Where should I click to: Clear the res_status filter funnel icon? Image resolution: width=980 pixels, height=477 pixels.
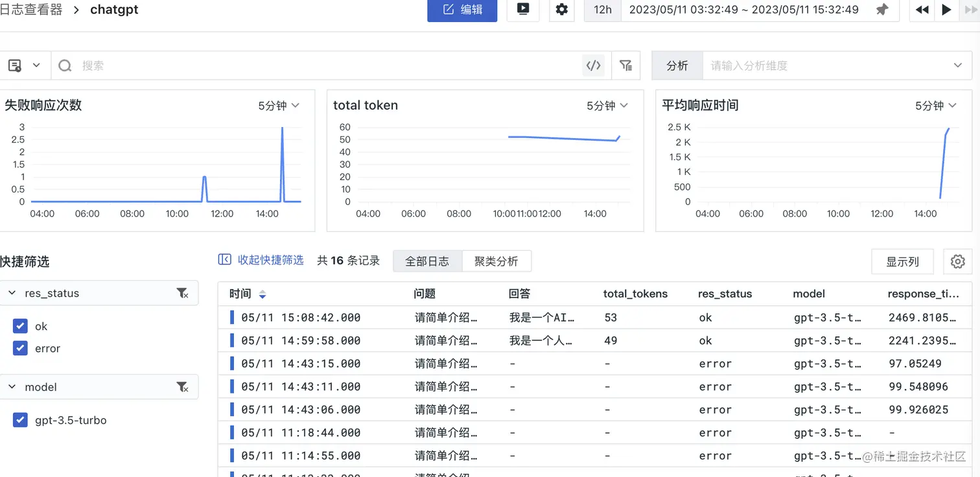click(183, 294)
